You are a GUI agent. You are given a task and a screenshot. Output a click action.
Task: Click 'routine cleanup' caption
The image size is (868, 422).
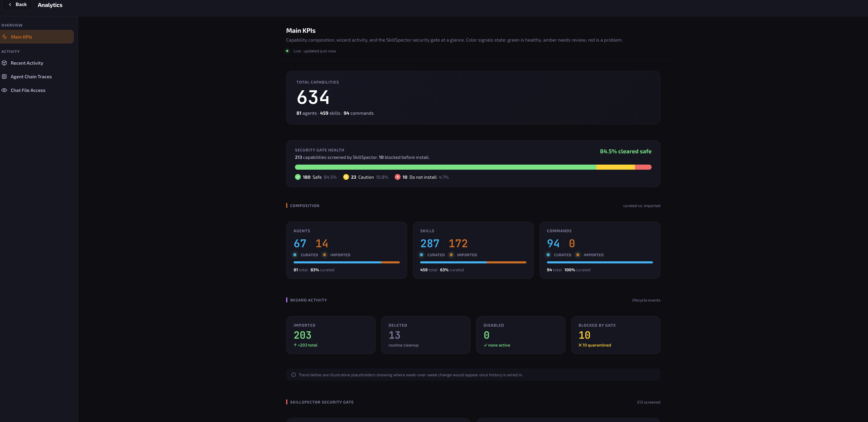[403, 345]
